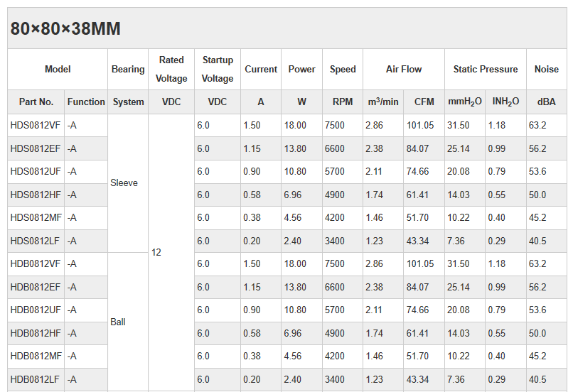Click the Rated Voltage column header
Image resolution: width=573 pixels, height=392 pixels.
[171, 70]
